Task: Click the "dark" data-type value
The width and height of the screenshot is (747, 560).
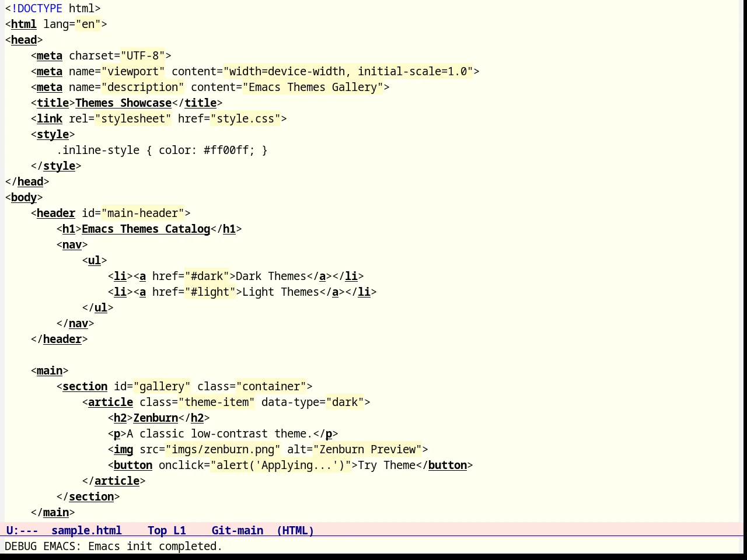Action: click(x=345, y=402)
